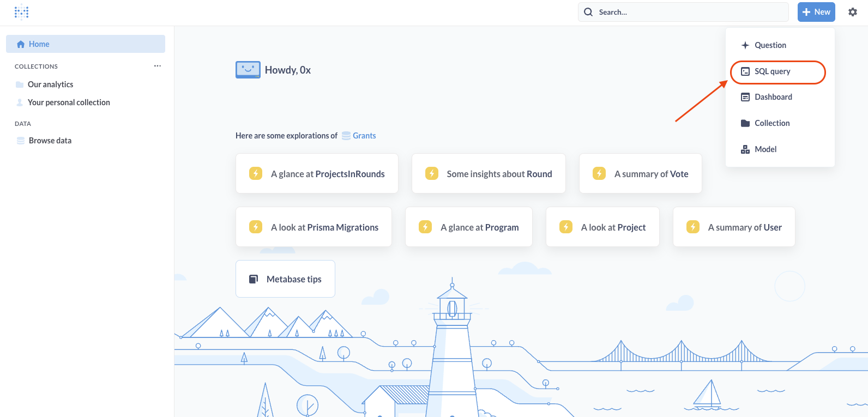Click the Browse data database icon
Screen dimensions: 868x417
tap(20, 141)
